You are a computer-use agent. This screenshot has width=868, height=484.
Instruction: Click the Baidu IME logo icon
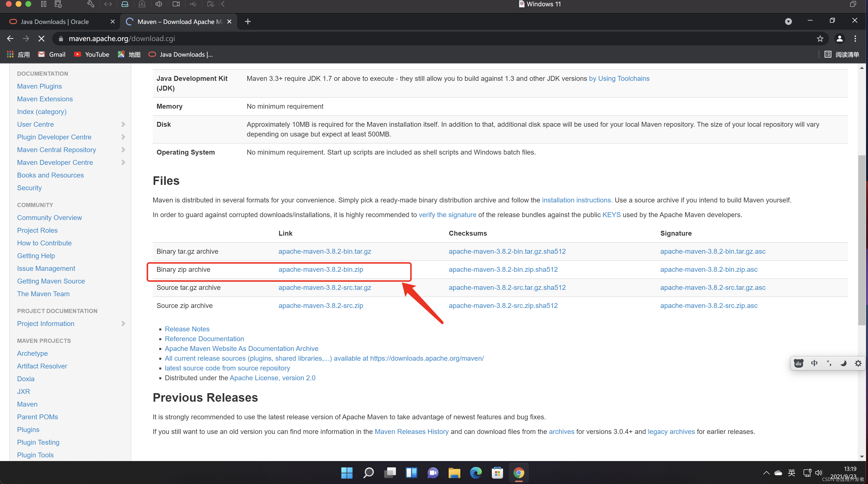point(798,363)
